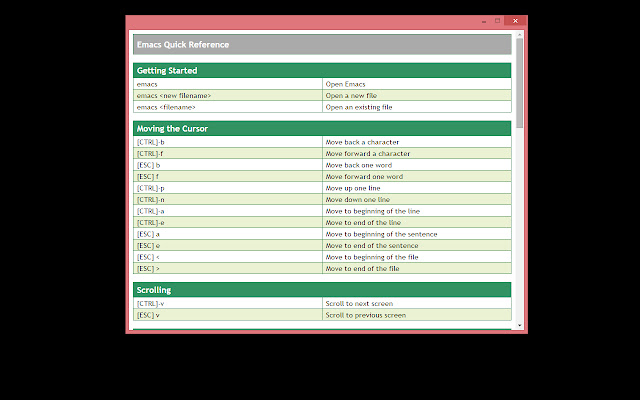This screenshot has width=640, height=400.
Task: Click the vertical scrollbar thumb
Action: point(520,83)
